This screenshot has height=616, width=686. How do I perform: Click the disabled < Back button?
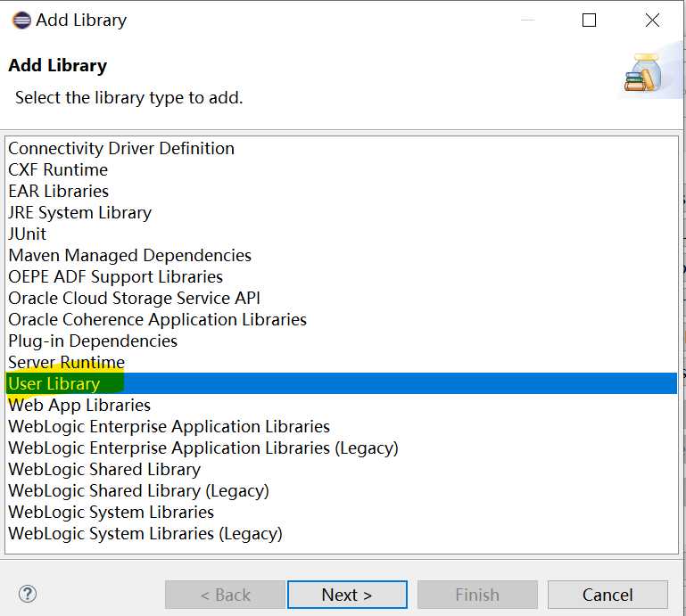point(225,595)
